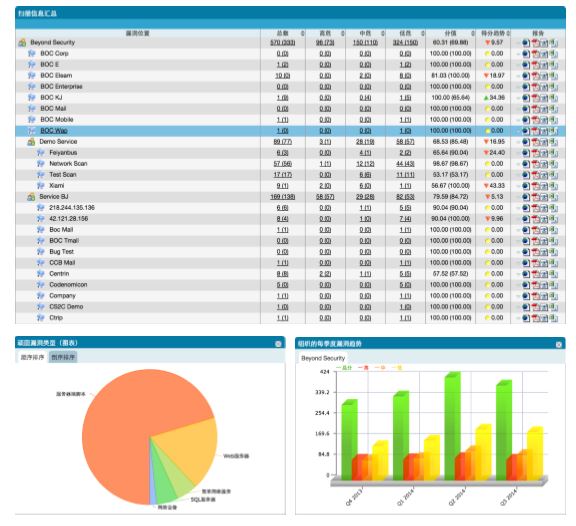Select the Test Scan row name
This screenshot has width=576, height=526.
[63, 175]
